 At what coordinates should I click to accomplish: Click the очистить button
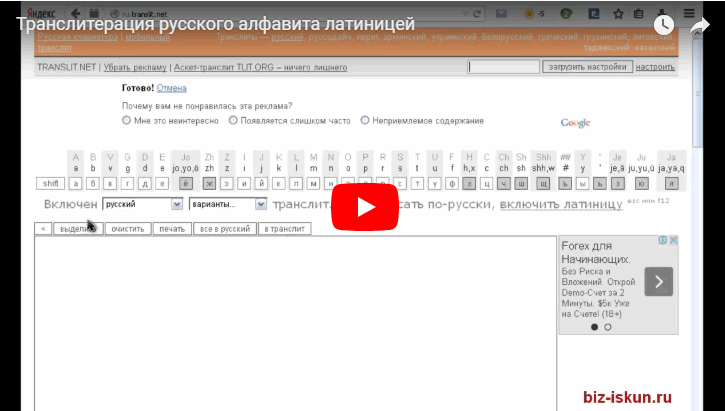[128, 229]
